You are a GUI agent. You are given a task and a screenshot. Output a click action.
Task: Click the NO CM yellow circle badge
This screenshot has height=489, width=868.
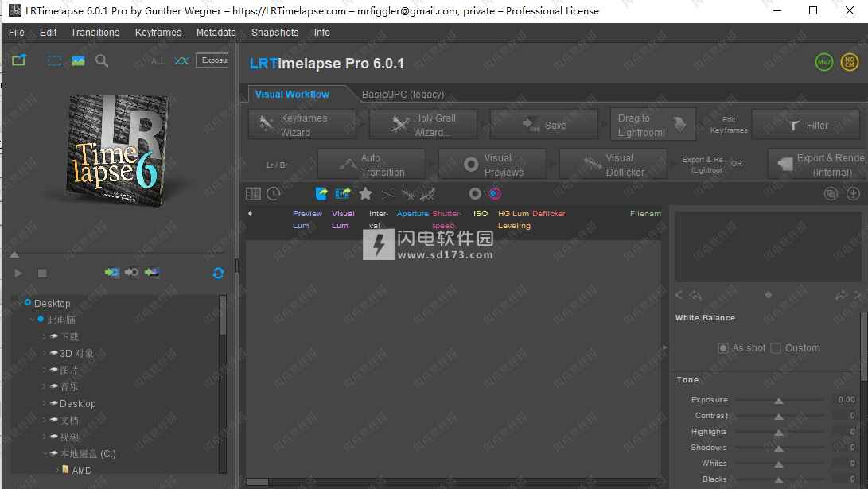tap(849, 62)
